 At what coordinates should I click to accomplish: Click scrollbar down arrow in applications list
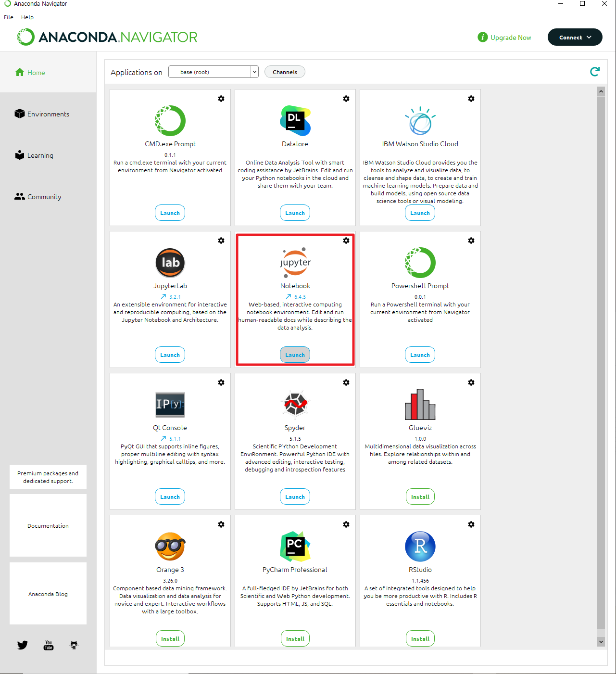(x=601, y=641)
